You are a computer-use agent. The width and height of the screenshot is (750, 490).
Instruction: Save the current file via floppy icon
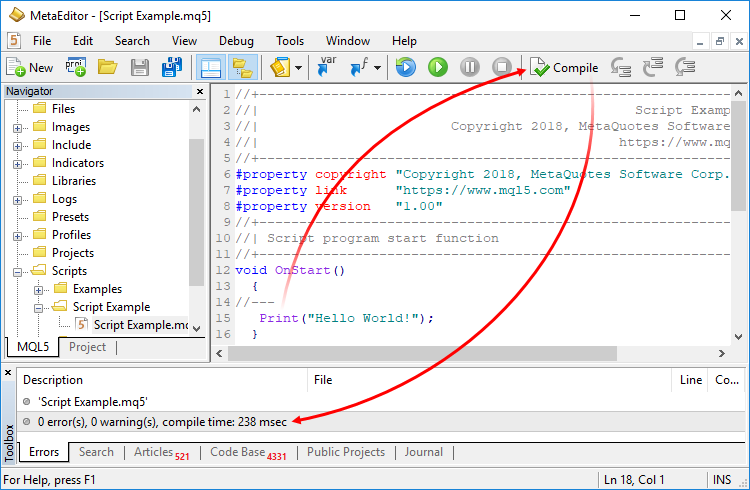pyautogui.click(x=140, y=67)
